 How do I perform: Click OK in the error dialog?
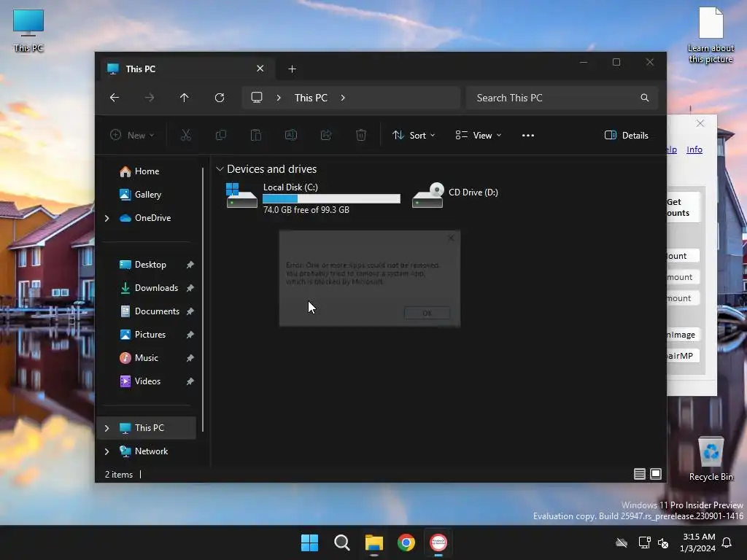click(x=427, y=313)
